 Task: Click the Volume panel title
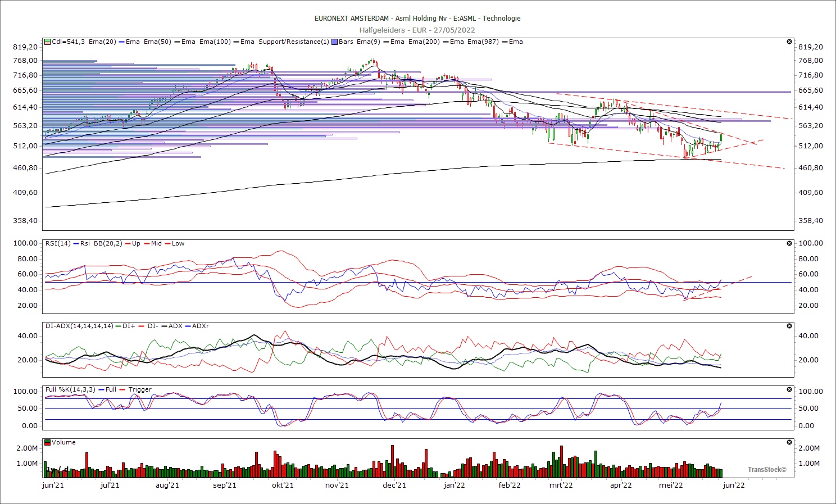63,442
